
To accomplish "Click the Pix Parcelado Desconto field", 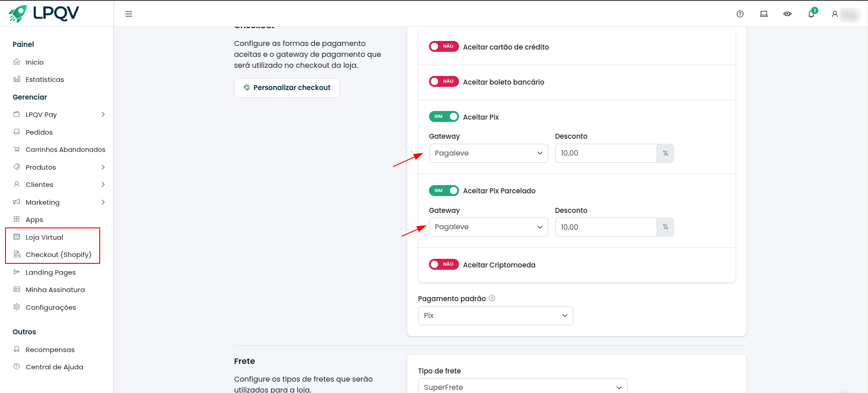I will [605, 227].
